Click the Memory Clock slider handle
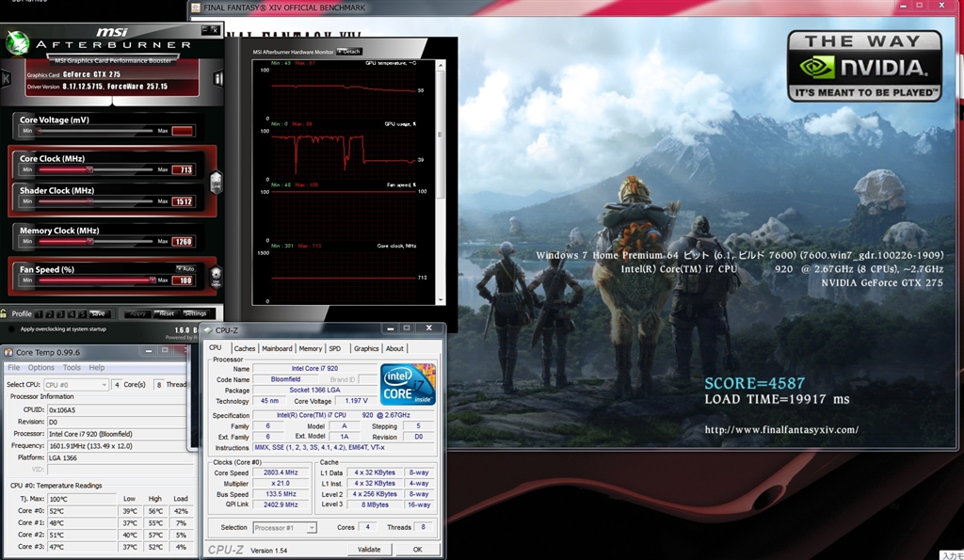This screenshot has width=964, height=560. [x=91, y=241]
